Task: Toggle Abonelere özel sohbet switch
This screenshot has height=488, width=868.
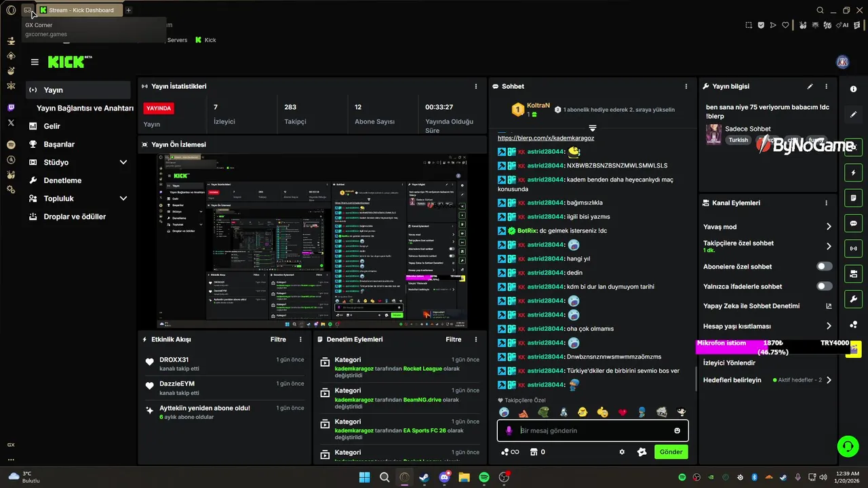Action: click(825, 266)
